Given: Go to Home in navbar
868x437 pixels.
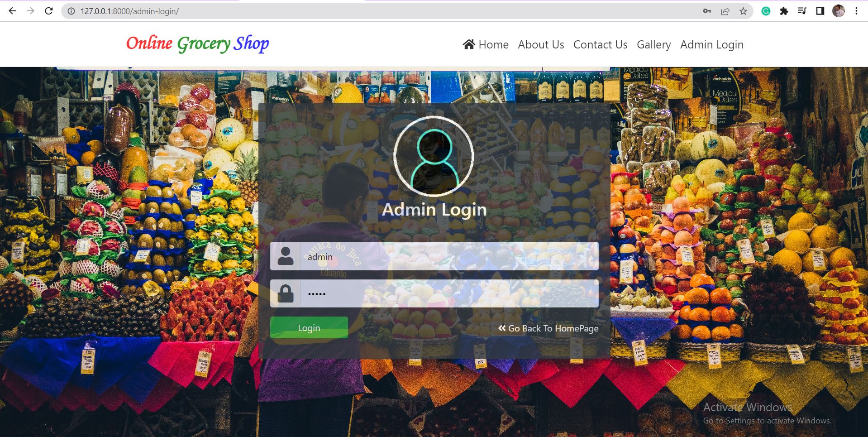Looking at the screenshot, I should (486, 44).
